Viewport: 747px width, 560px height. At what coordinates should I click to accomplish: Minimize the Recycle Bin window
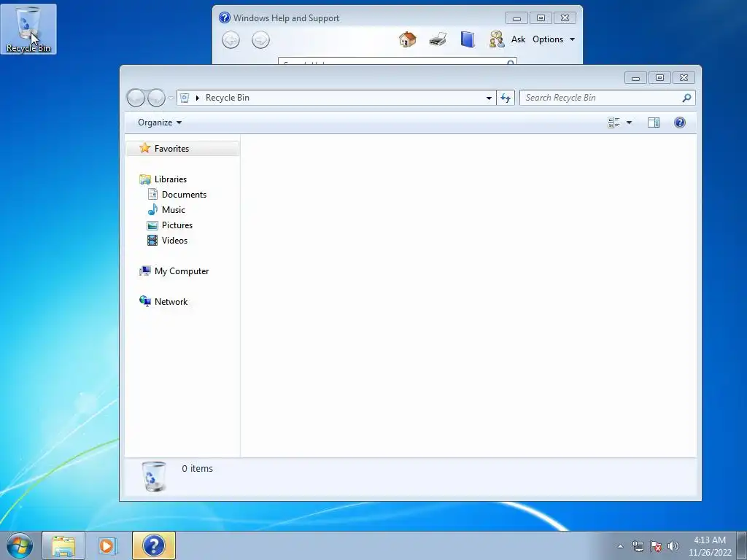pyautogui.click(x=635, y=77)
